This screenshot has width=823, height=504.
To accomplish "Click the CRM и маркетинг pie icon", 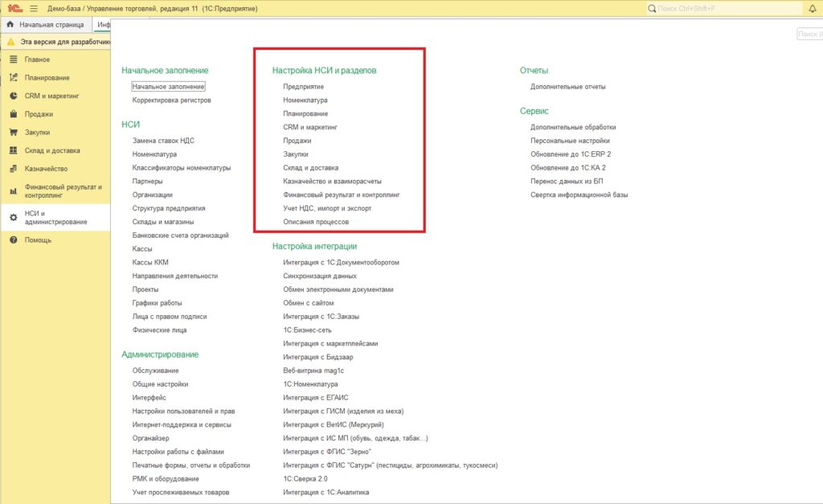I will [13, 96].
